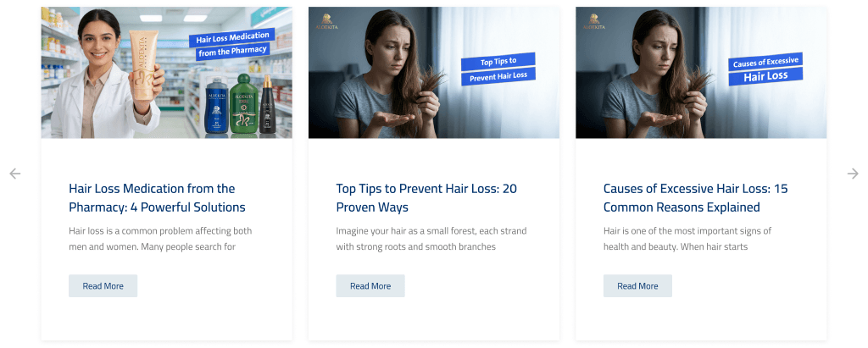Click the green shampoo bottle in pharmacy image
Image resolution: width=868 pixels, height=348 pixels.
tap(243, 103)
